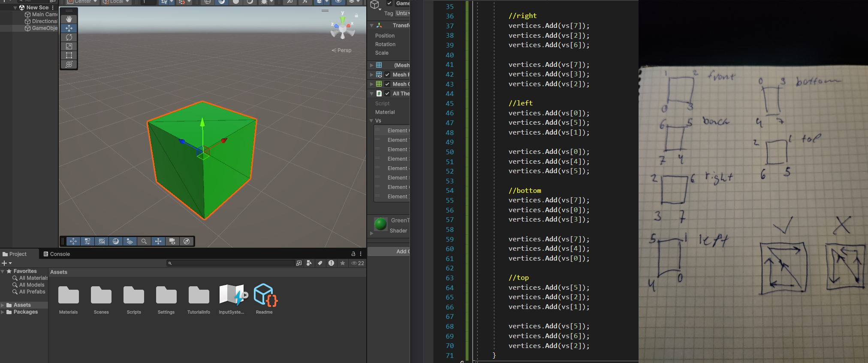
Task: Select All Models saved search
Action: pos(28,285)
